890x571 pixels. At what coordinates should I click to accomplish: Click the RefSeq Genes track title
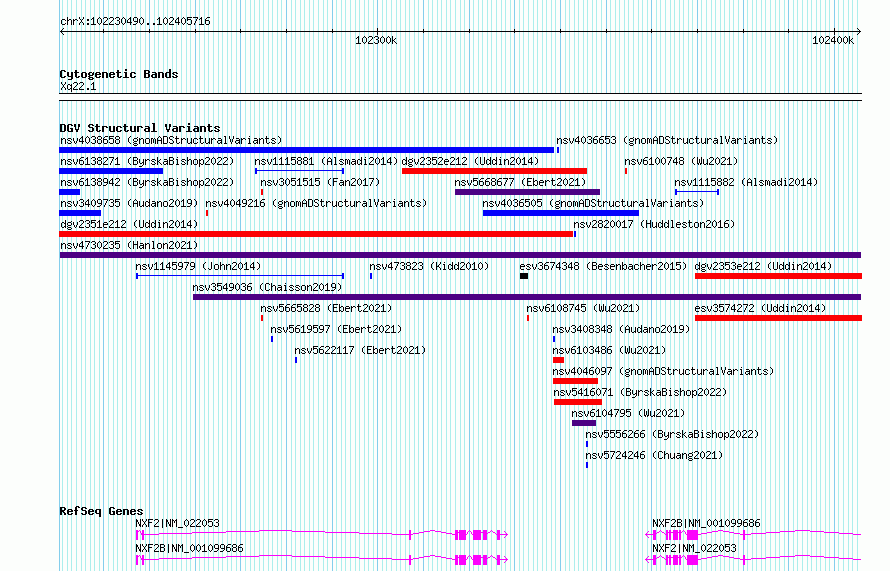101,511
